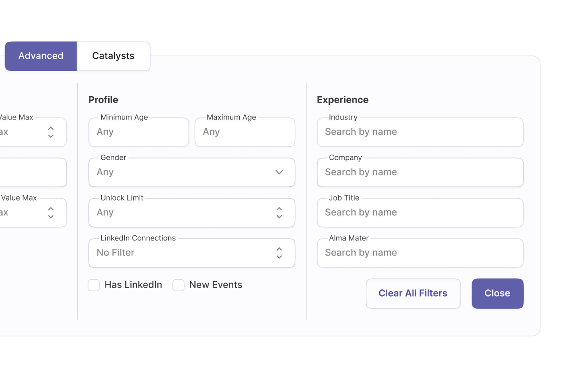561x392 pixels.
Task: Click the Close button
Action: point(497,294)
